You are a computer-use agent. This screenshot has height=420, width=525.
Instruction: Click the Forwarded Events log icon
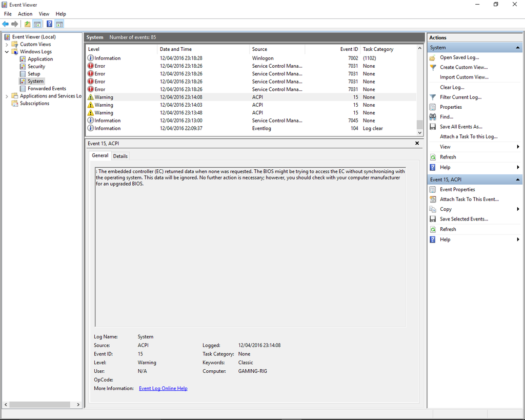click(x=23, y=88)
